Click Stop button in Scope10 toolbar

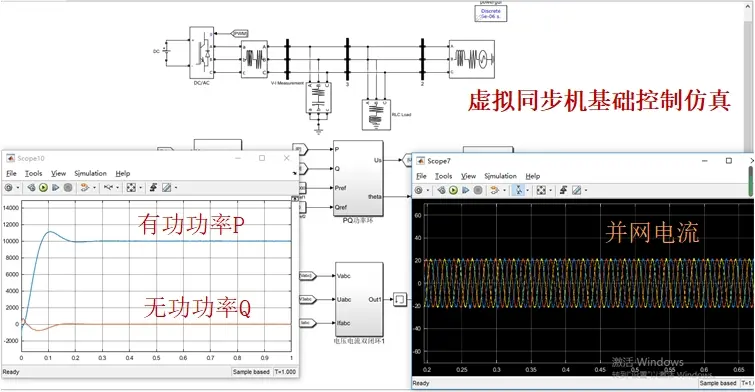coord(68,188)
